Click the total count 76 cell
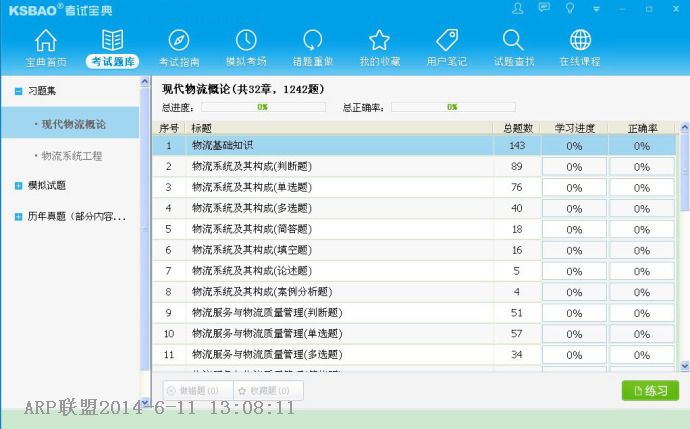 517,187
